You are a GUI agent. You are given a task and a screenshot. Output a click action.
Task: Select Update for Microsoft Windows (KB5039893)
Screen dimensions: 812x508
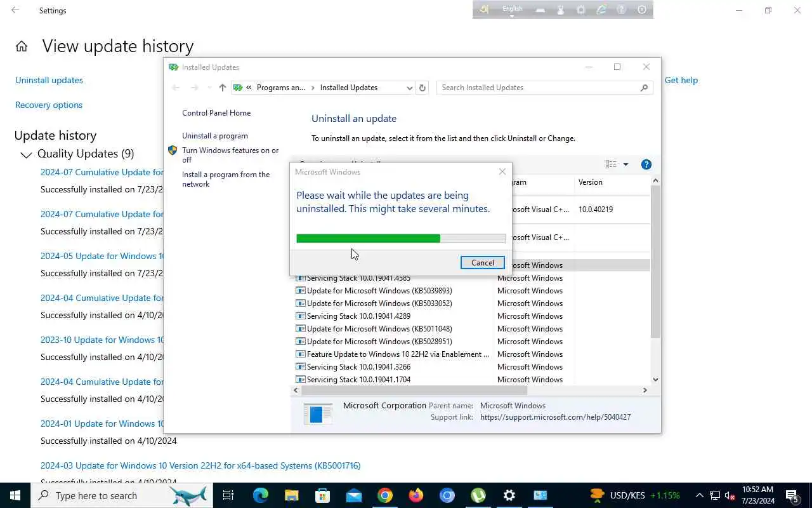click(473, 291)
